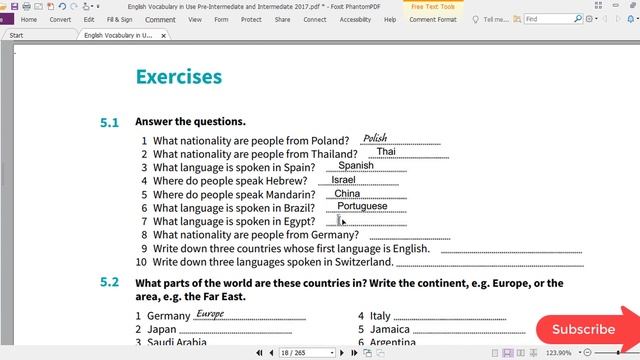
Task: Click the ribbon display grid icon at top right
Action: tap(598, 5)
